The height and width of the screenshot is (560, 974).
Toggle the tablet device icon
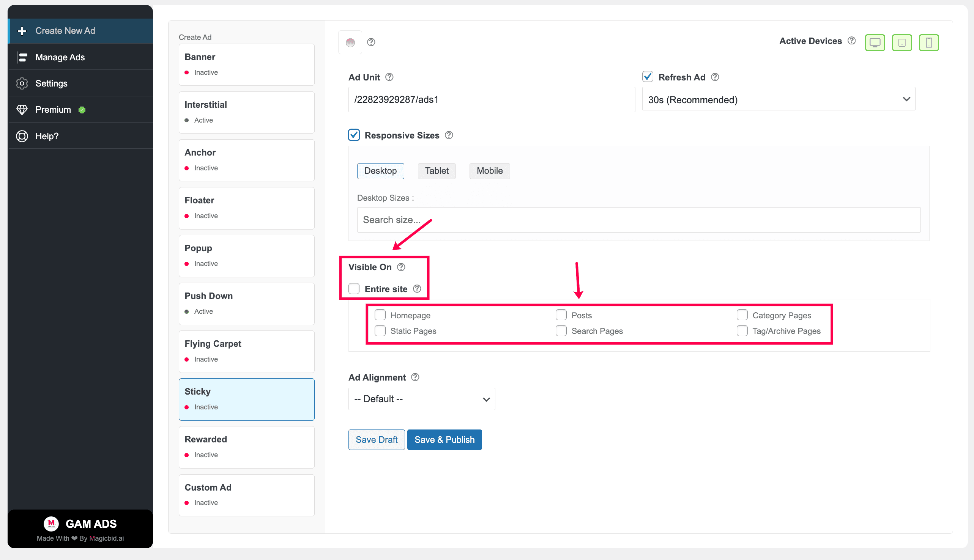902,42
